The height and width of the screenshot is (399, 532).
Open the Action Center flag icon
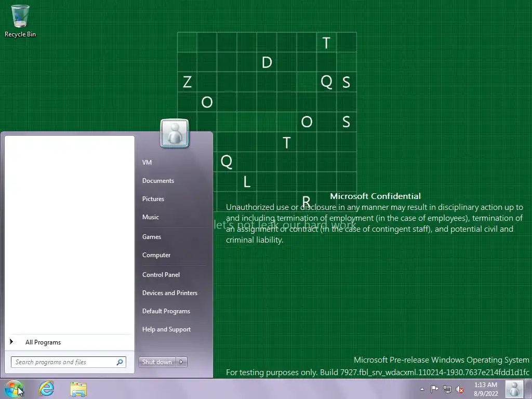[x=434, y=389]
